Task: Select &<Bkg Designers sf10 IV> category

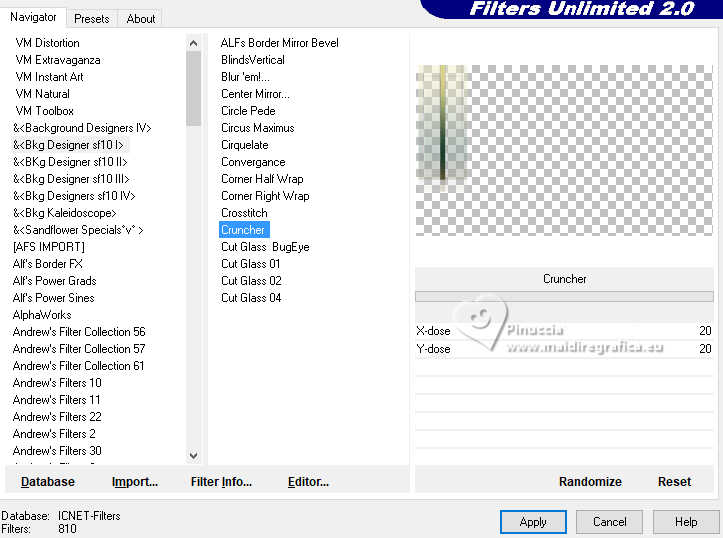Action: (74, 196)
